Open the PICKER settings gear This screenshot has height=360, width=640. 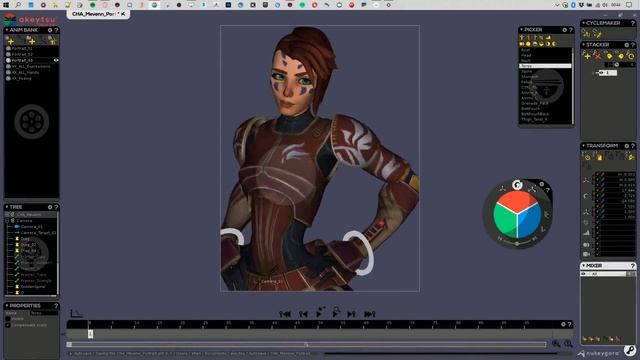(x=564, y=30)
